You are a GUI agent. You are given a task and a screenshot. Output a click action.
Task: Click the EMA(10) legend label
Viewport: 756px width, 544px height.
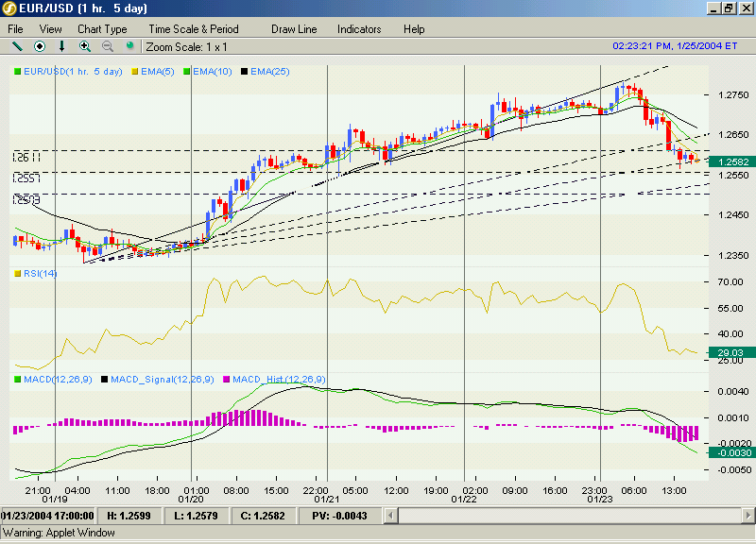click(x=213, y=72)
